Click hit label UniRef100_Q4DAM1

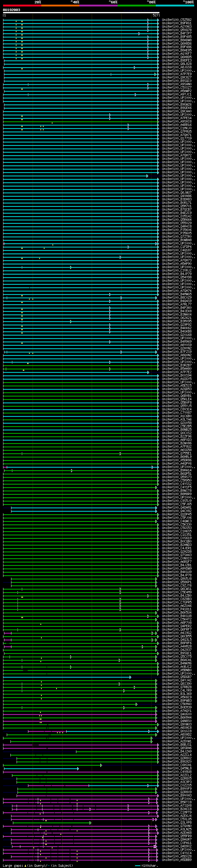[x=177, y=507]
